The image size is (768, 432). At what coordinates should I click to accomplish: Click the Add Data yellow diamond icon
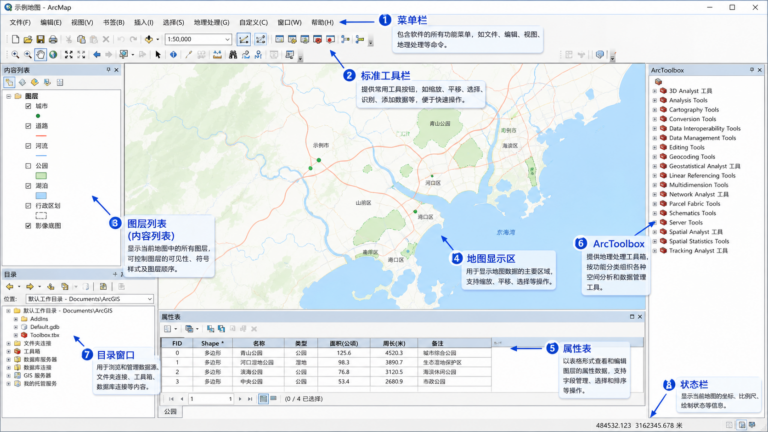(149, 39)
